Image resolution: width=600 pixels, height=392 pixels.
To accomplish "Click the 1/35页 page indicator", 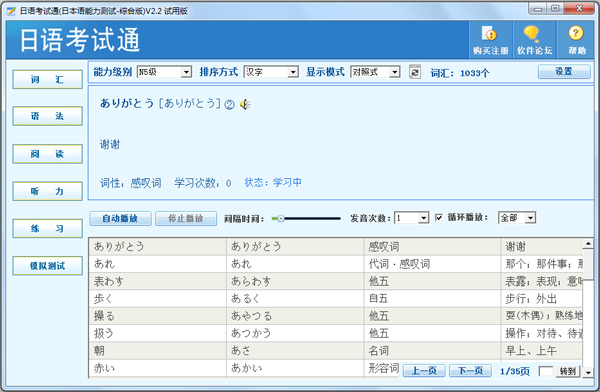I will [515, 371].
